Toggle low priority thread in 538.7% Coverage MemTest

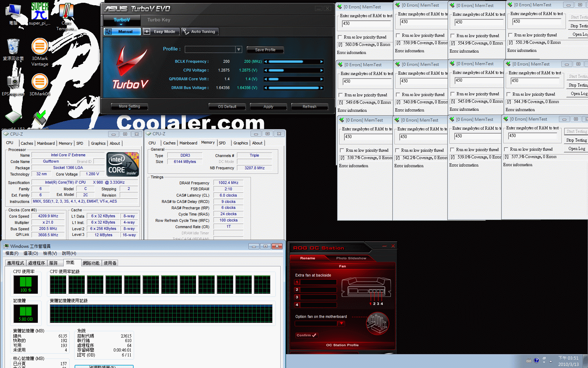pos(342,150)
